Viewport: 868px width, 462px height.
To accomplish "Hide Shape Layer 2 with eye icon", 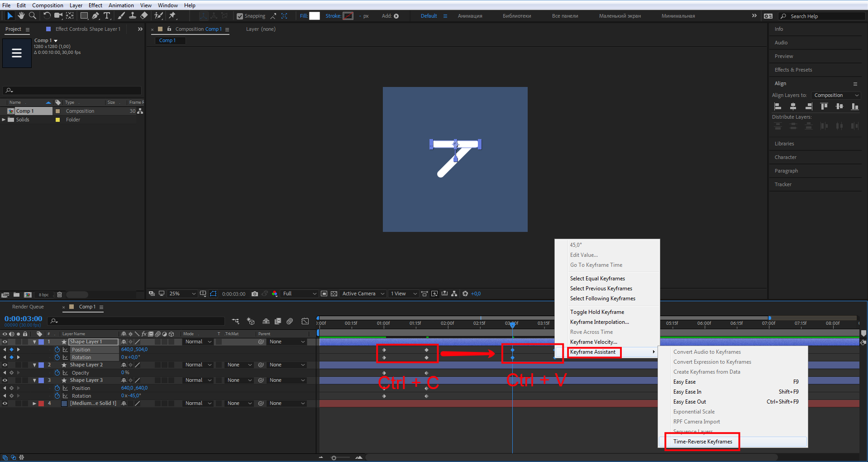I will tap(5, 365).
